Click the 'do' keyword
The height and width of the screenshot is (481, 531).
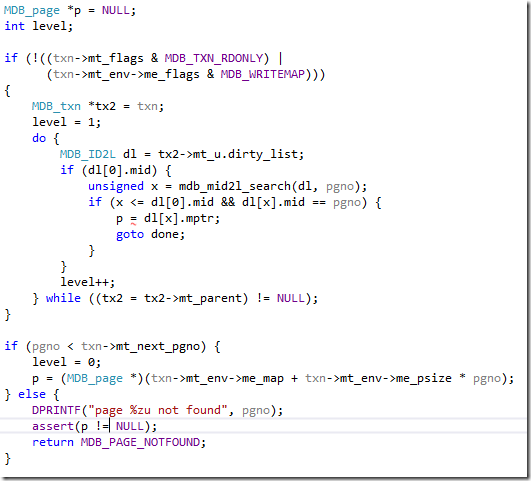point(39,138)
